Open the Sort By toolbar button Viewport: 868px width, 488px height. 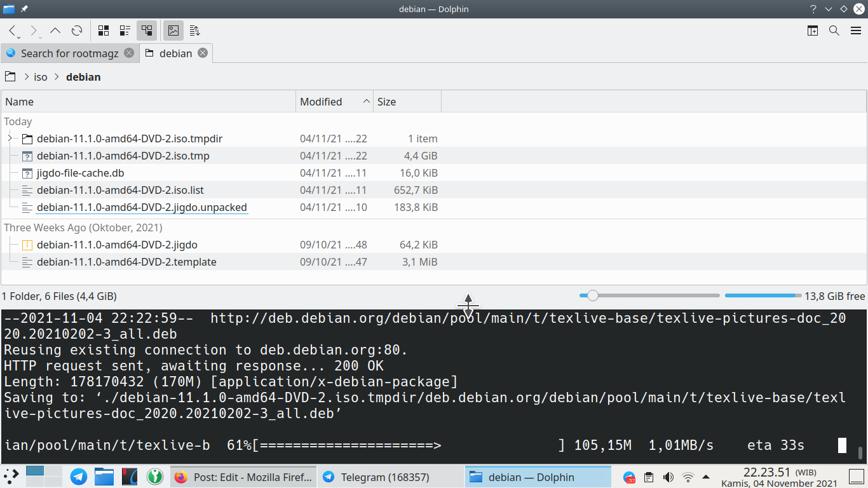click(x=195, y=30)
